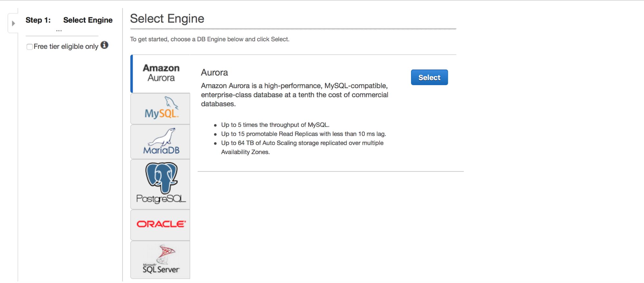Click the Aurora heading text

[214, 73]
